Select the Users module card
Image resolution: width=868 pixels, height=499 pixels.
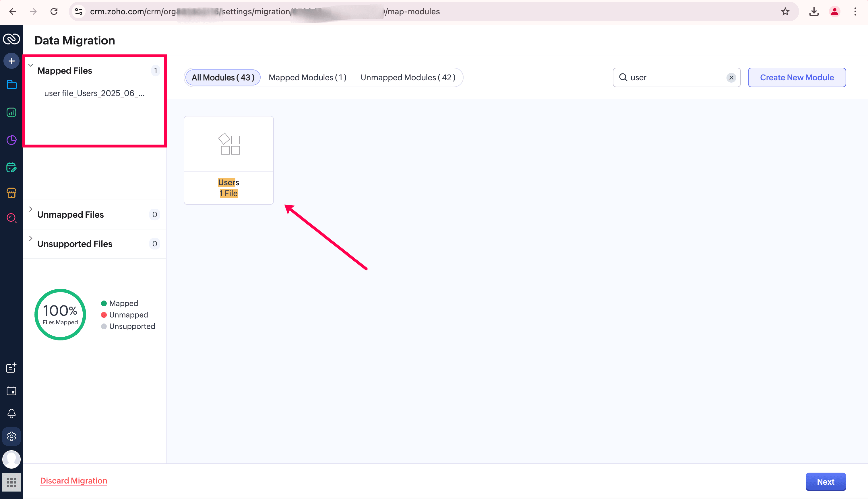(228, 160)
